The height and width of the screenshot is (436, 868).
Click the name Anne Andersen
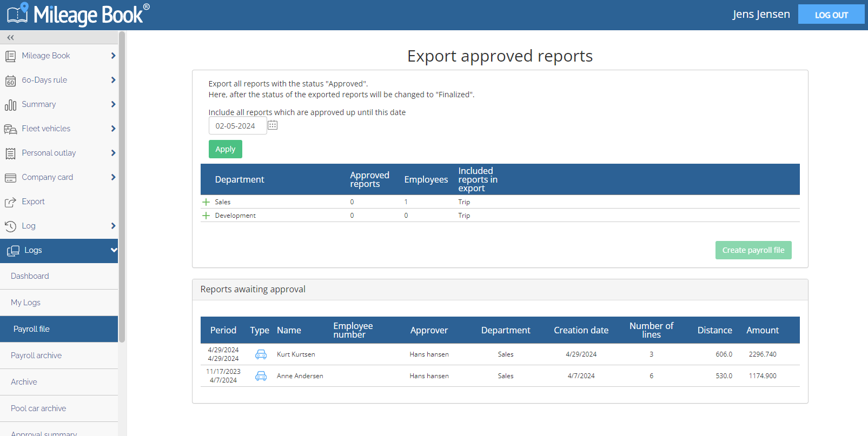300,376
